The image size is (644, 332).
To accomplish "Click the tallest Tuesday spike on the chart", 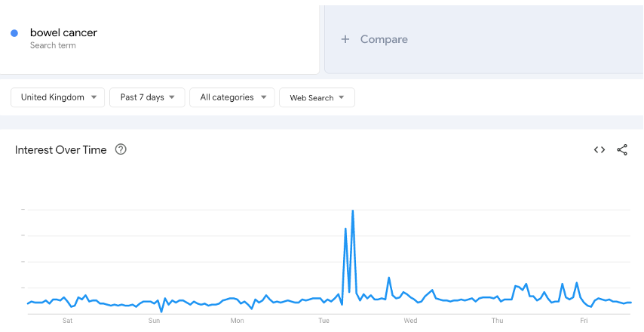I will (x=353, y=211).
